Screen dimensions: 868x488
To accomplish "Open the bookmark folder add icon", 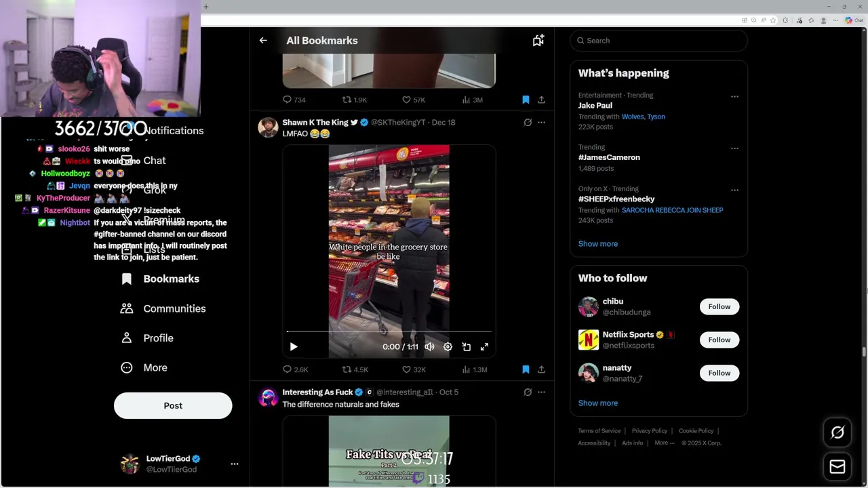I will 538,41.
